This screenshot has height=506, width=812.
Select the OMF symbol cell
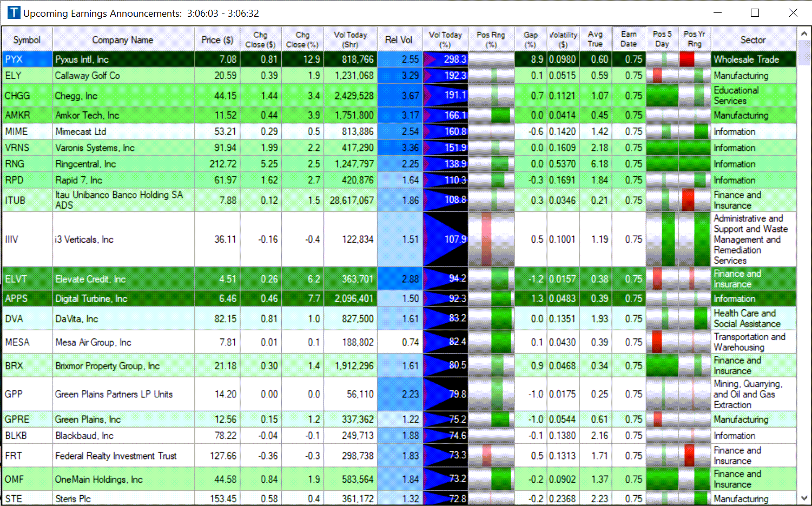[x=27, y=480]
